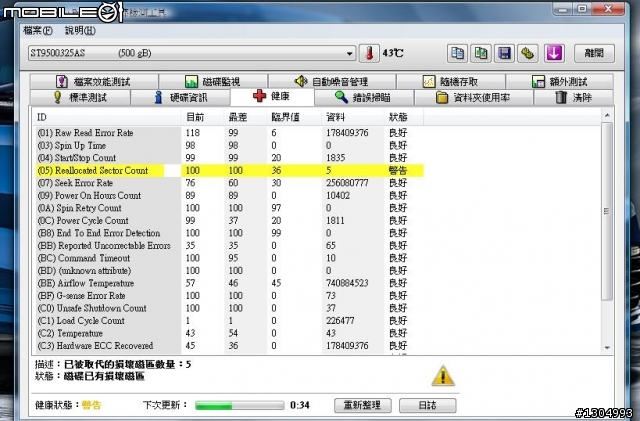The width and height of the screenshot is (640, 421).
Task: Click the 日誌 log button
Action: pyautogui.click(x=427, y=405)
